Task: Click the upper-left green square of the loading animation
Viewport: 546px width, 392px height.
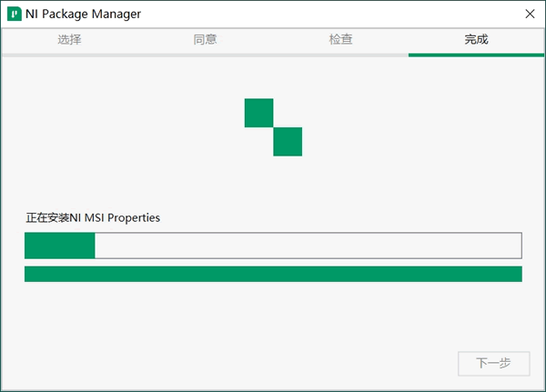Action: click(x=258, y=112)
